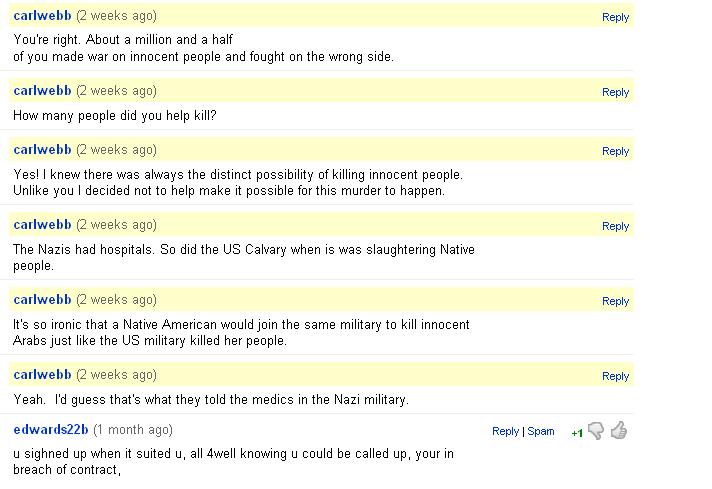Image resolution: width=712 pixels, height=489 pixels.
Task: Open carlwebb profile above "Yeah. I'd guess" comment
Action: pos(42,375)
